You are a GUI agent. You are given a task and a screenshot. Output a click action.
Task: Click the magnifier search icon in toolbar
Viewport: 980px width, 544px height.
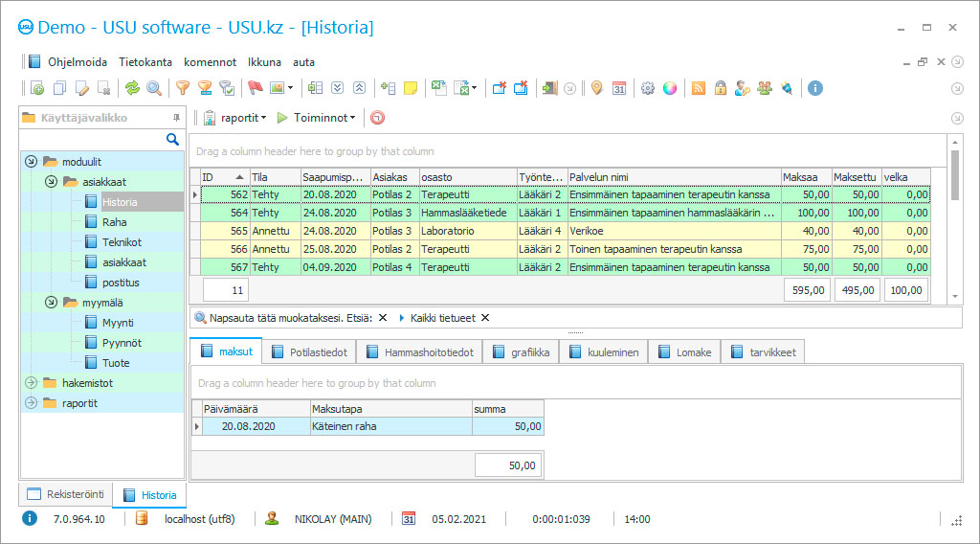point(154,88)
